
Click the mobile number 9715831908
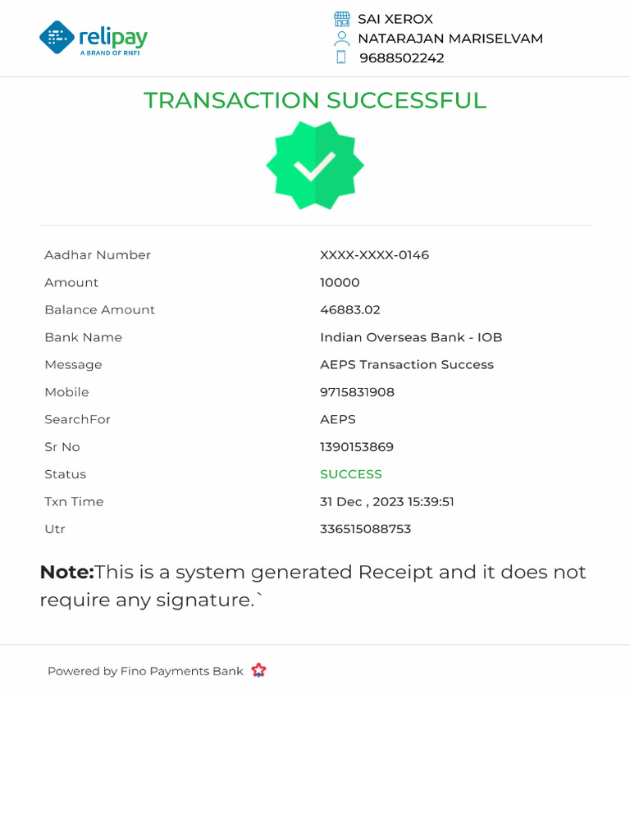point(357,392)
